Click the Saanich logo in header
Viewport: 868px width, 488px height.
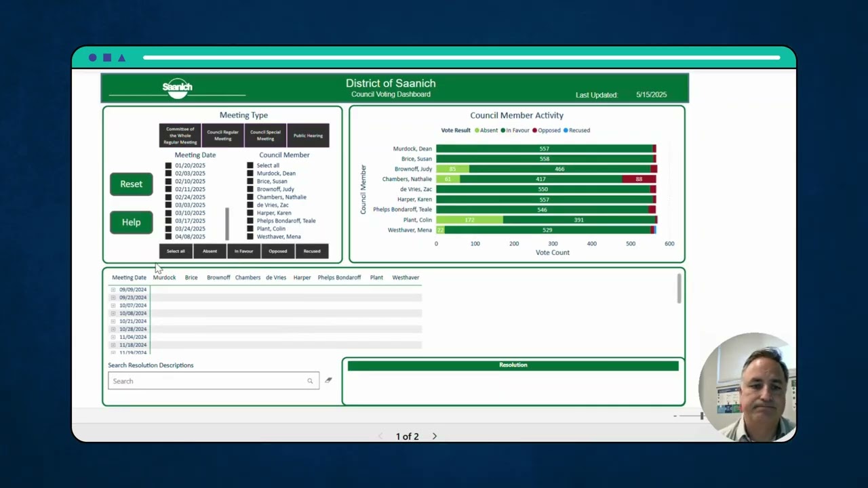[178, 88]
